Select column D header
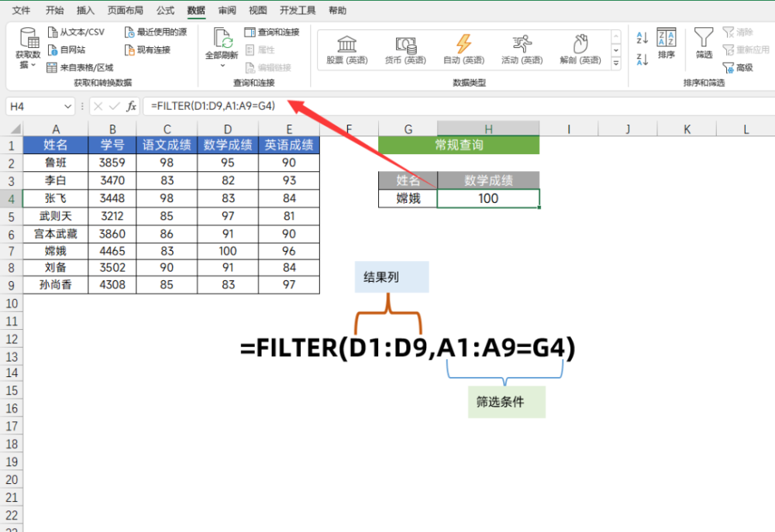 point(227,129)
